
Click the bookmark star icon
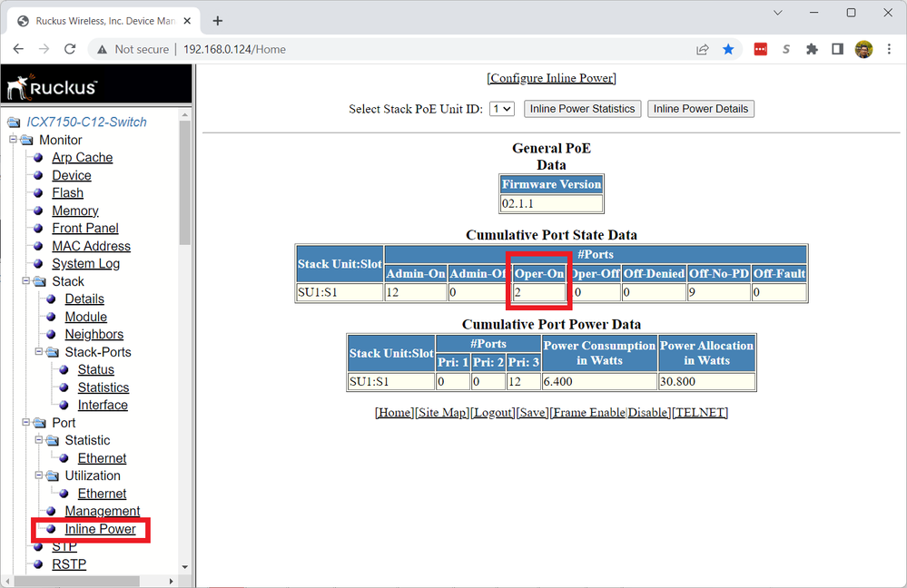[728, 49]
